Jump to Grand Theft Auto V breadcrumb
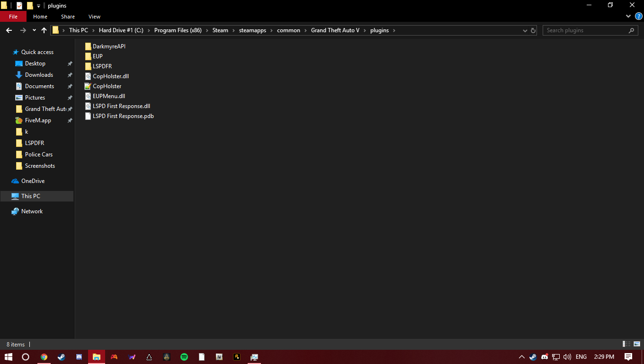 pyautogui.click(x=335, y=30)
